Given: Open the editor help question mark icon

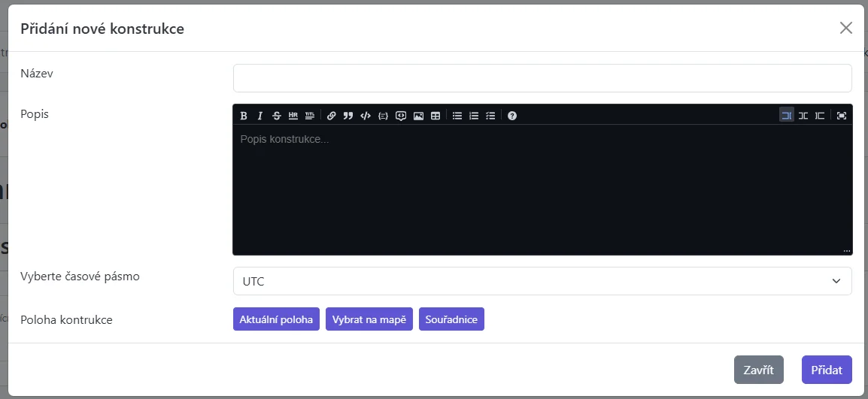Looking at the screenshot, I should pos(512,116).
